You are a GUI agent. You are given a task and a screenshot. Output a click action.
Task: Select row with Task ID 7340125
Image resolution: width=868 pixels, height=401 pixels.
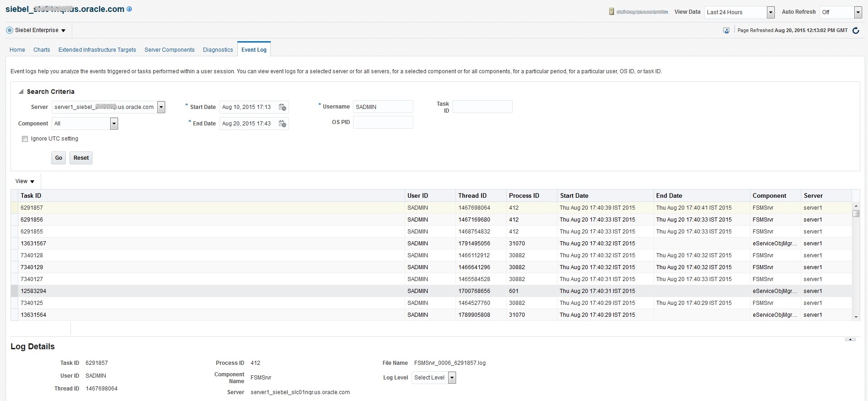431,303
